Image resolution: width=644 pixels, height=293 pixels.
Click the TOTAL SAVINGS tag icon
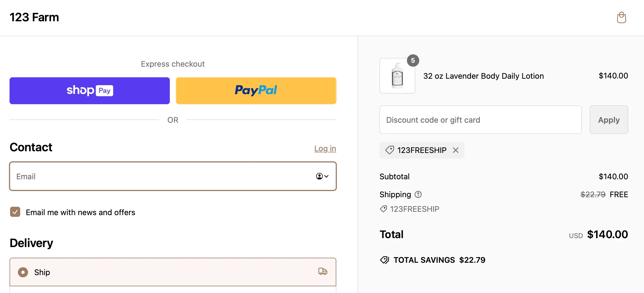click(x=384, y=260)
